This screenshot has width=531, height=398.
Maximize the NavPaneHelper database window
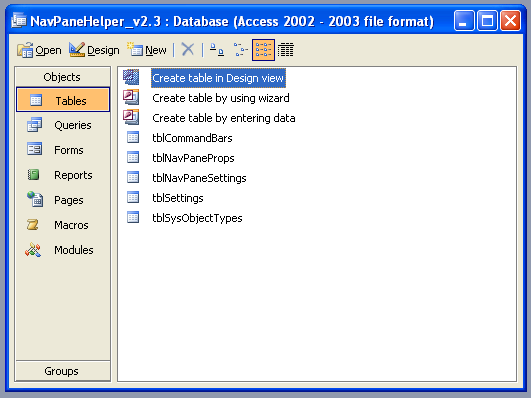click(x=487, y=21)
